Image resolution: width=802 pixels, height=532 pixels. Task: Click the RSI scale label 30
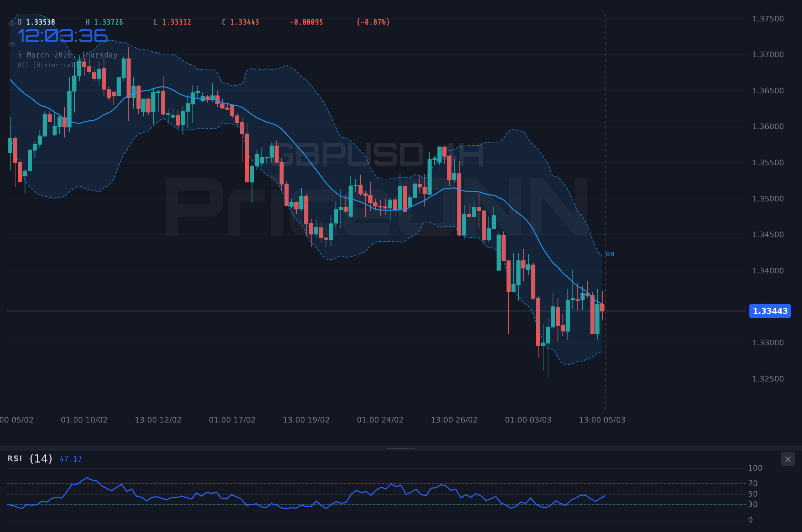click(x=753, y=504)
